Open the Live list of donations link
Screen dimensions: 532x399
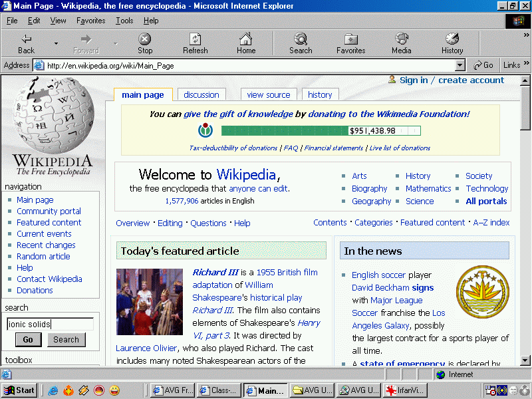click(400, 148)
